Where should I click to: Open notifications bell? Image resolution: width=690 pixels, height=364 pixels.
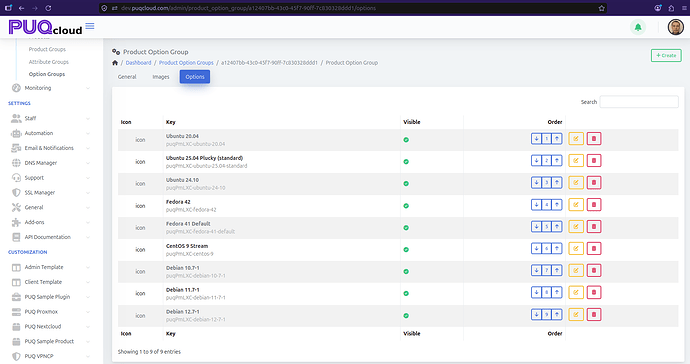tap(638, 27)
